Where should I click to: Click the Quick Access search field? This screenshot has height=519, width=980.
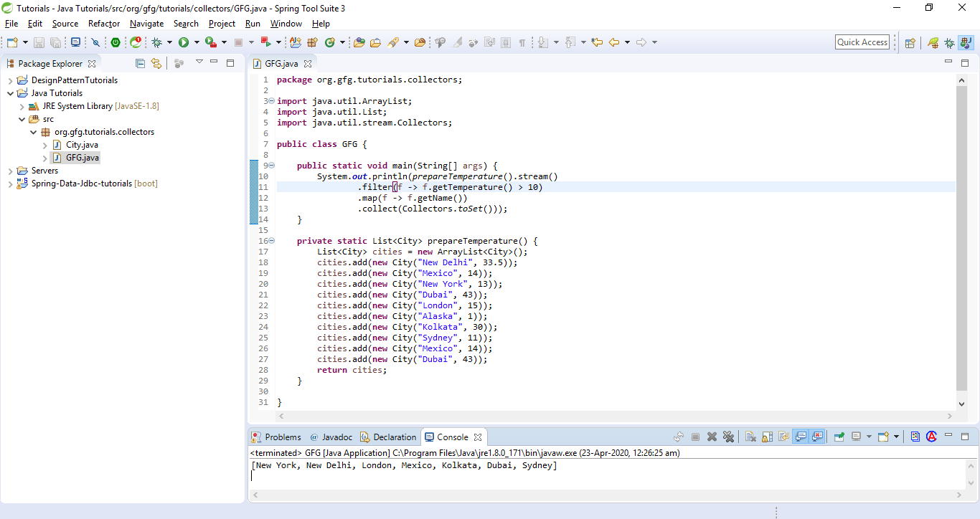(x=862, y=42)
